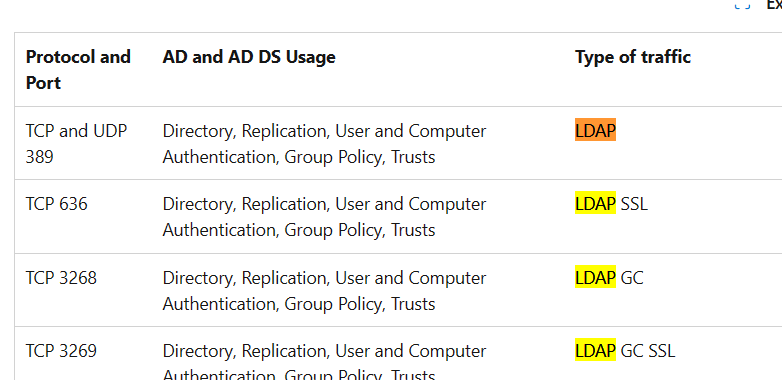Click the TCP and UDP 389 cell

tap(76, 144)
